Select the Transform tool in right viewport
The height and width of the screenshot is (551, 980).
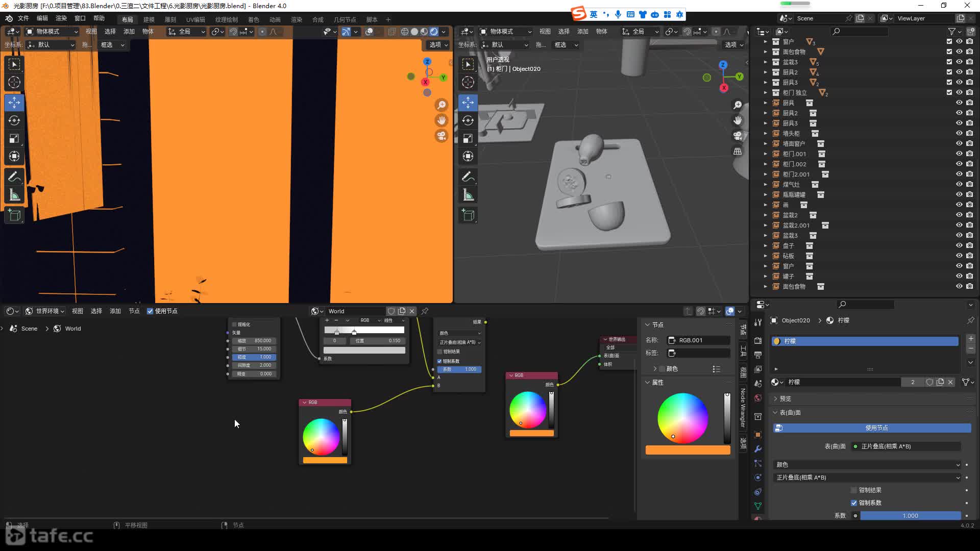[x=468, y=156]
